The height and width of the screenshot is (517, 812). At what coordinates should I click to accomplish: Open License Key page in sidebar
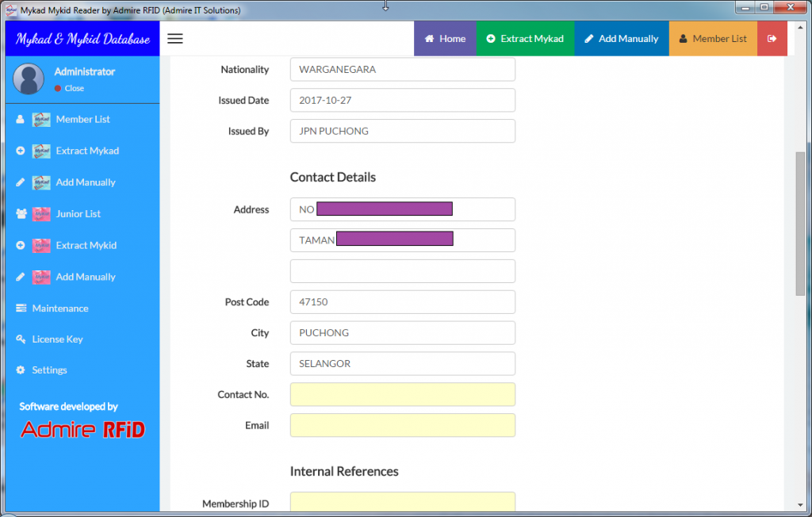(57, 339)
